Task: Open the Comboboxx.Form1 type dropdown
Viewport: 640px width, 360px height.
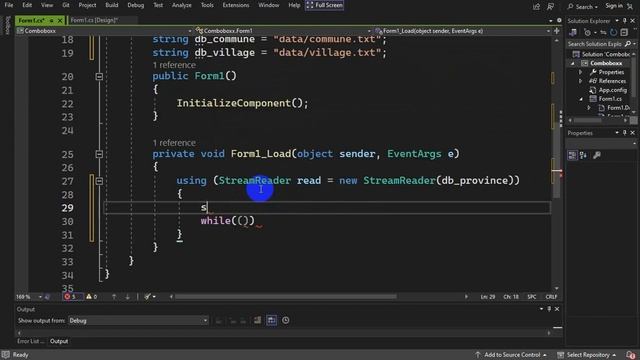Action: (283, 31)
